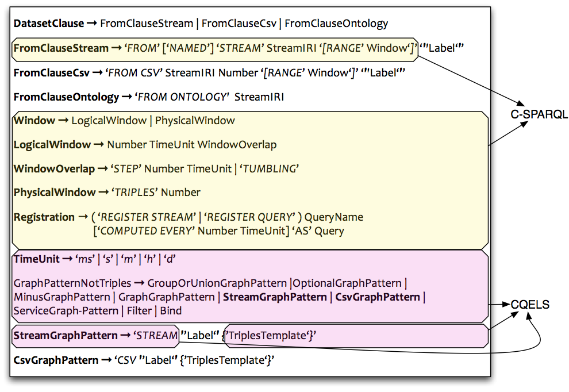Click the CsvGraphPattern rule heading at bottom
569x392 pixels.
click(56, 360)
